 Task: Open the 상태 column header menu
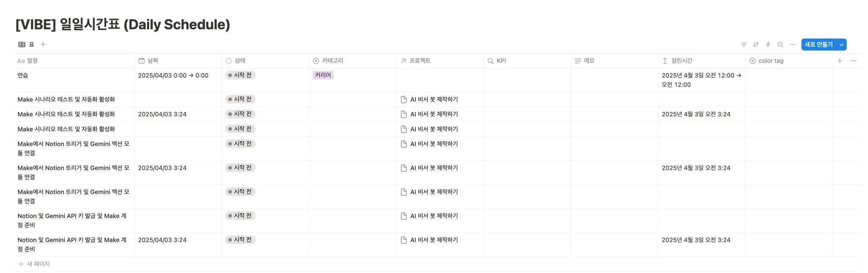240,61
